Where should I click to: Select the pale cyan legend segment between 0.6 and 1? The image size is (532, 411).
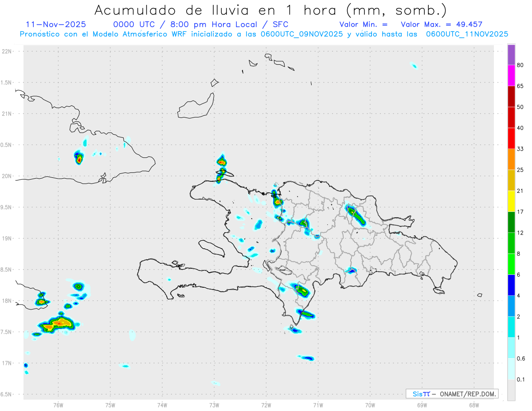(511, 348)
